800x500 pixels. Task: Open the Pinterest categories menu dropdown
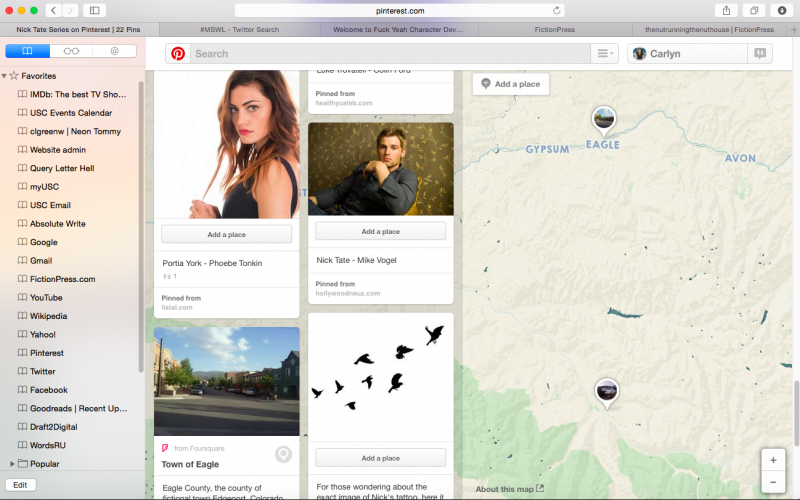[605, 54]
